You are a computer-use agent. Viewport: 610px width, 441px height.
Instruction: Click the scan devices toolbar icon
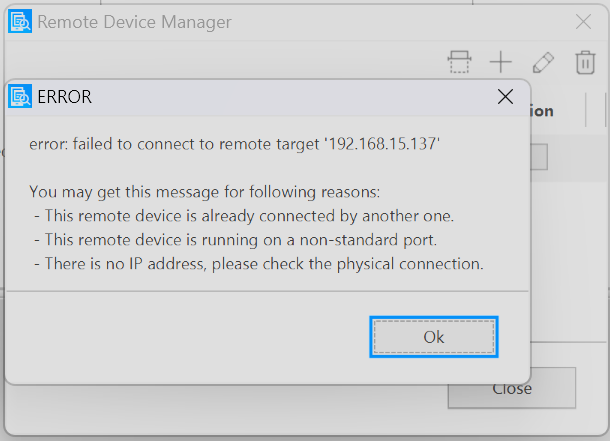(459, 62)
